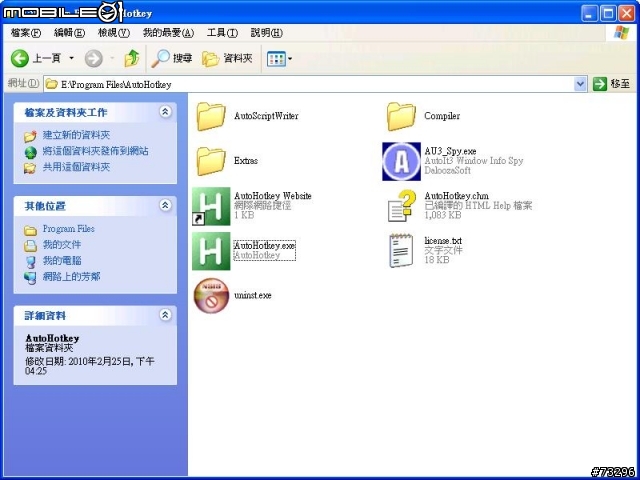640x480 pixels.
Task: Collapse the 詳細資料 panel
Action: (x=165, y=315)
